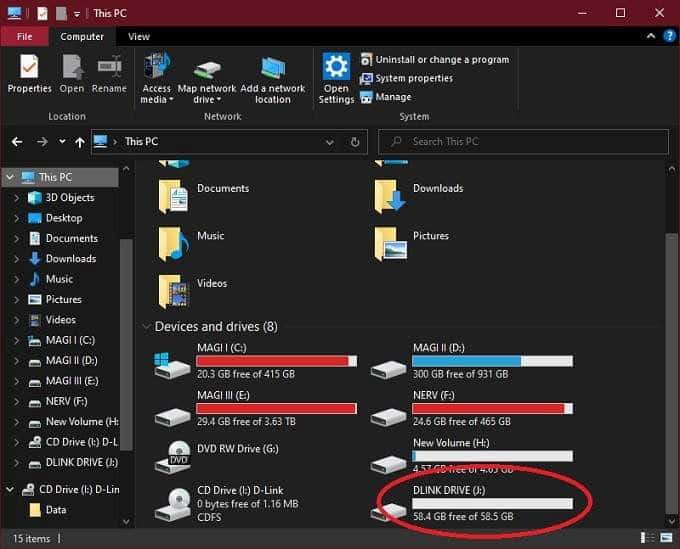This screenshot has width=680, height=549.
Task: Collapse the Devices and drives section
Action: 147,327
